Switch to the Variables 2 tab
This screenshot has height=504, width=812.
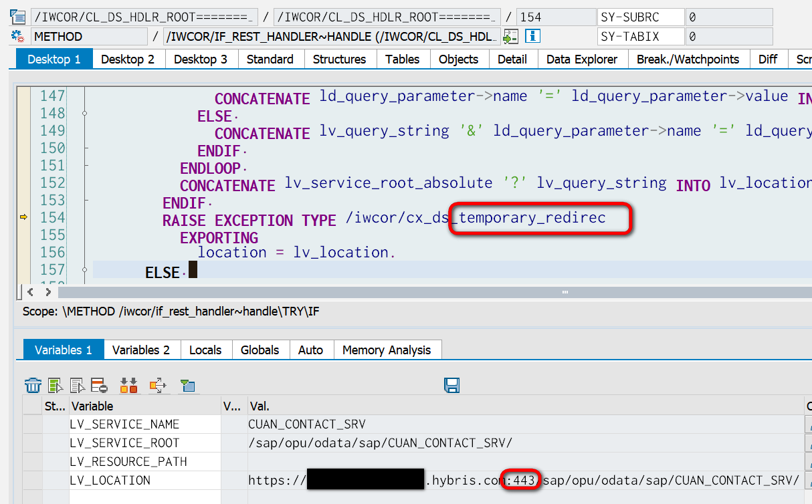pyautogui.click(x=141, y=350)
